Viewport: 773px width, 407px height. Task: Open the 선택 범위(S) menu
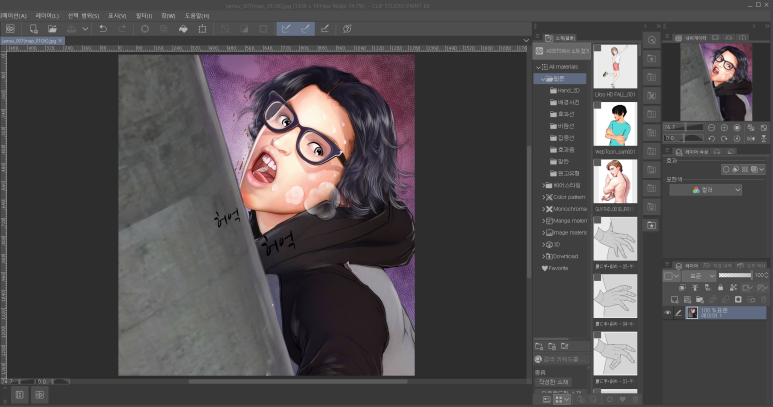pyautogui.click(x=83, y=16)
